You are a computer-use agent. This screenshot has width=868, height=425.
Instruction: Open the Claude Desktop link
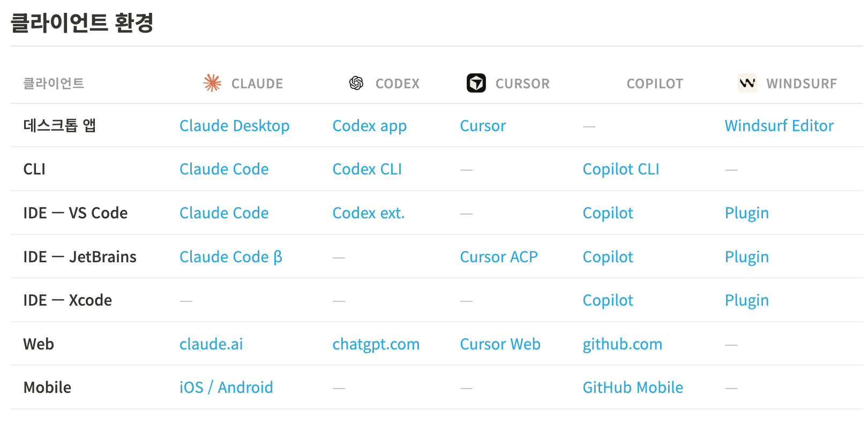click(x=234, y=126)
